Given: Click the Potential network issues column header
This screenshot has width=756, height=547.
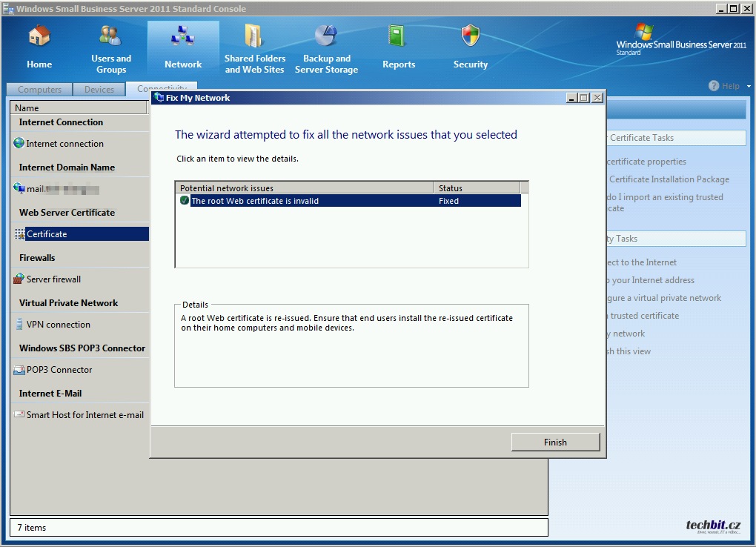Looking at the screenshot, I should 304,188.
